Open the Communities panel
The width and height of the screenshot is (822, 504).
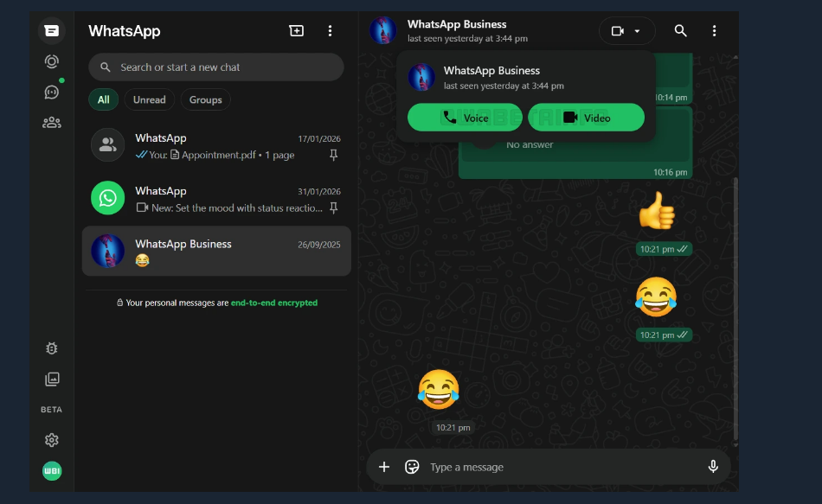point(51,122)
